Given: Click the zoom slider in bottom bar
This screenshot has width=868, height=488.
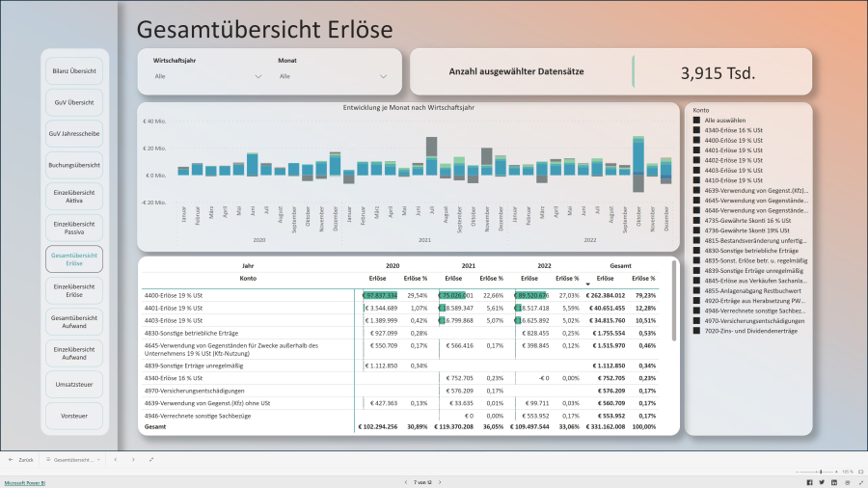Looking at the screenshot, I should tap(821, 472).
